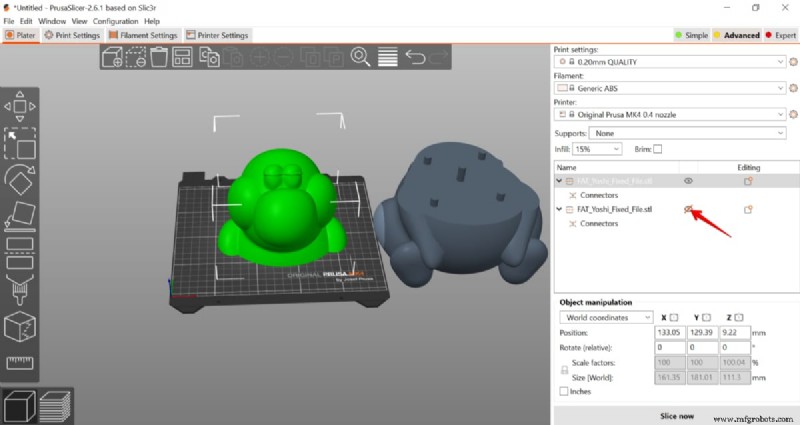Open the Printer Original Prusa MK4 dropdown
The height and width of the screenshot is (425, 800).
pos(670,114)
